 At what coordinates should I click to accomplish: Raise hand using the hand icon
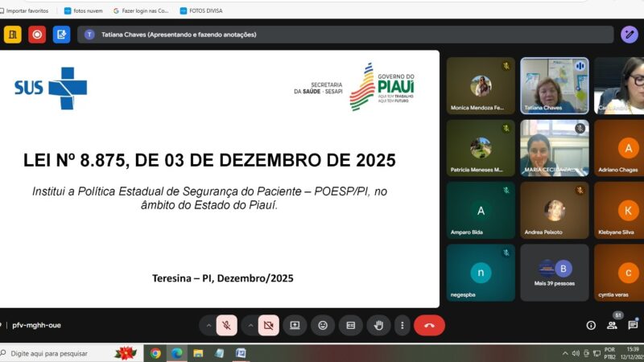coord(378,326)
